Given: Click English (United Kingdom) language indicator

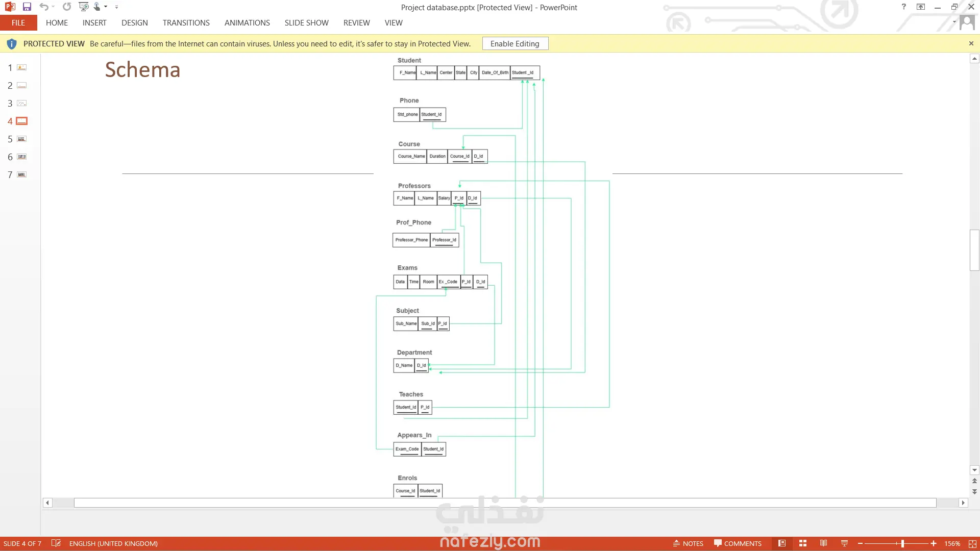Looking at the screenshot, I should point(113,544).
